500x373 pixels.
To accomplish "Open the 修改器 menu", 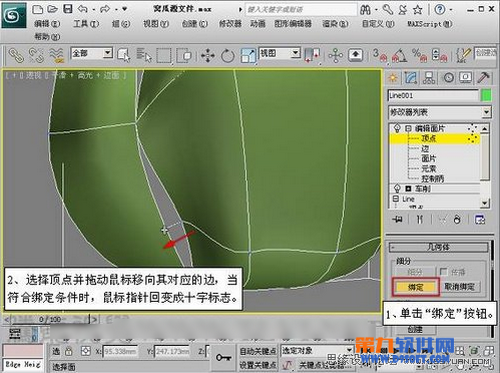I will (230, 24).
